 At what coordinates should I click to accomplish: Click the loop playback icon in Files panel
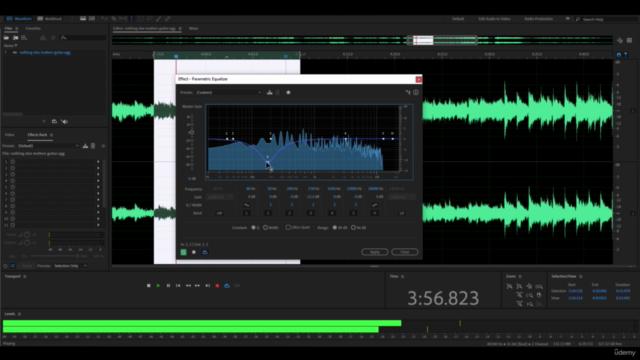(54, 121)
